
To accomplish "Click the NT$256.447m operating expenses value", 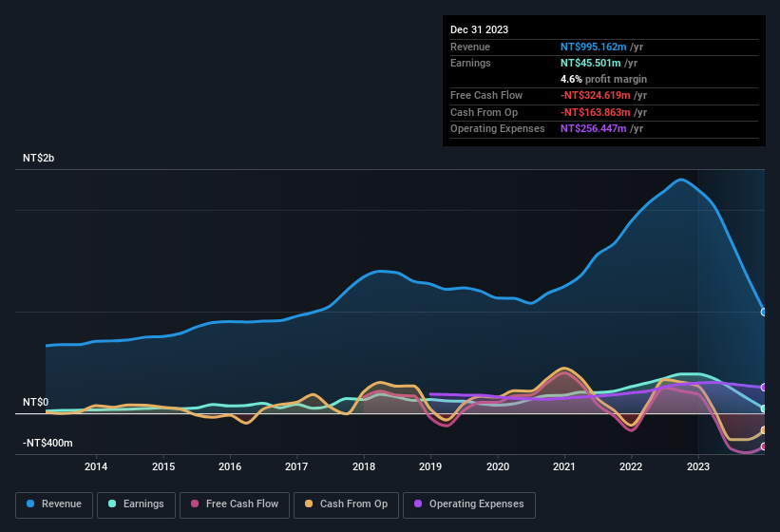I will (594, 129).
